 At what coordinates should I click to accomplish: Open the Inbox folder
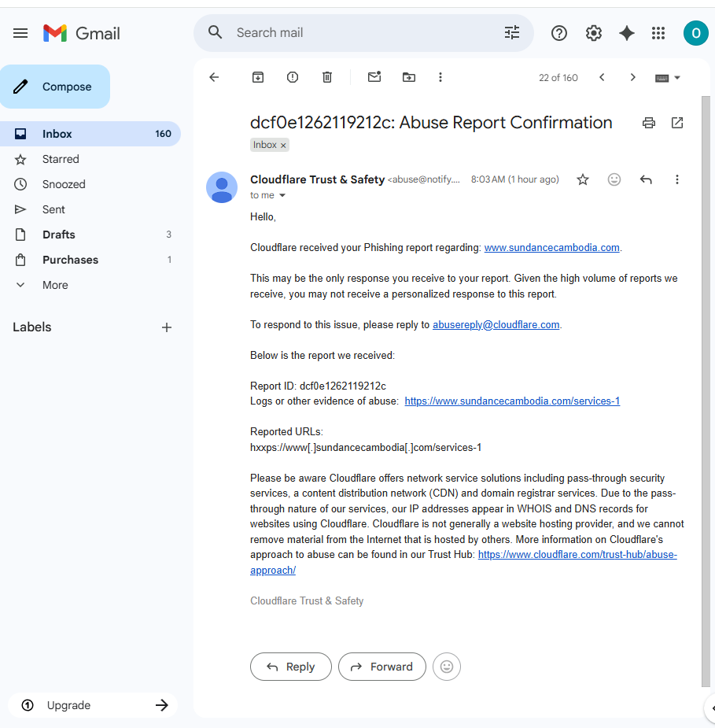(90, 134)
